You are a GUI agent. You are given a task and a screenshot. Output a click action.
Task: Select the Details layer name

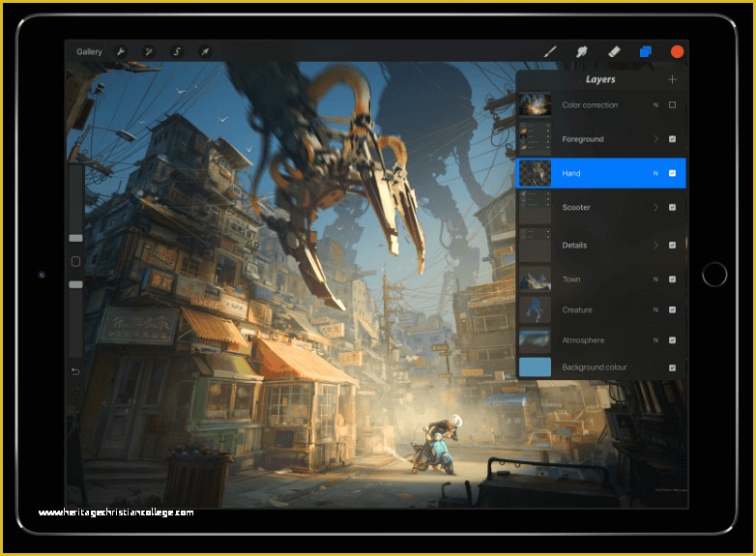pyautogui.click(x=574, y=245)
